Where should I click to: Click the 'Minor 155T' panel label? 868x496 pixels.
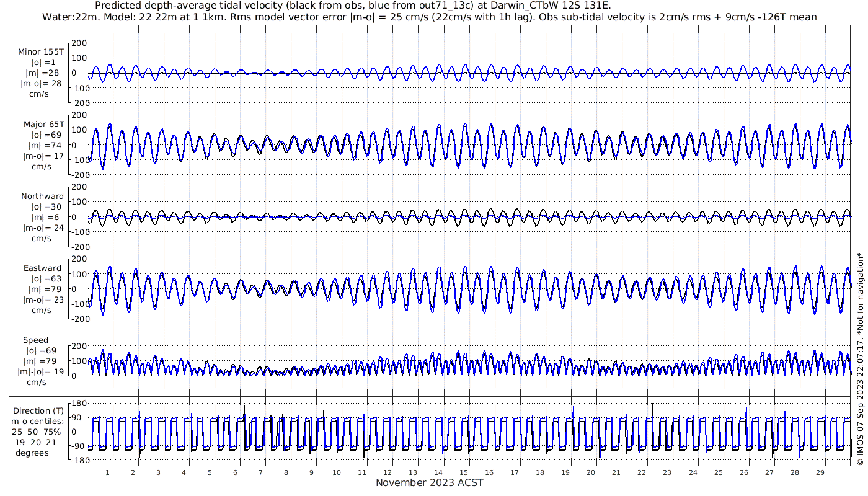pyautogui.click(x=41, y=51)
